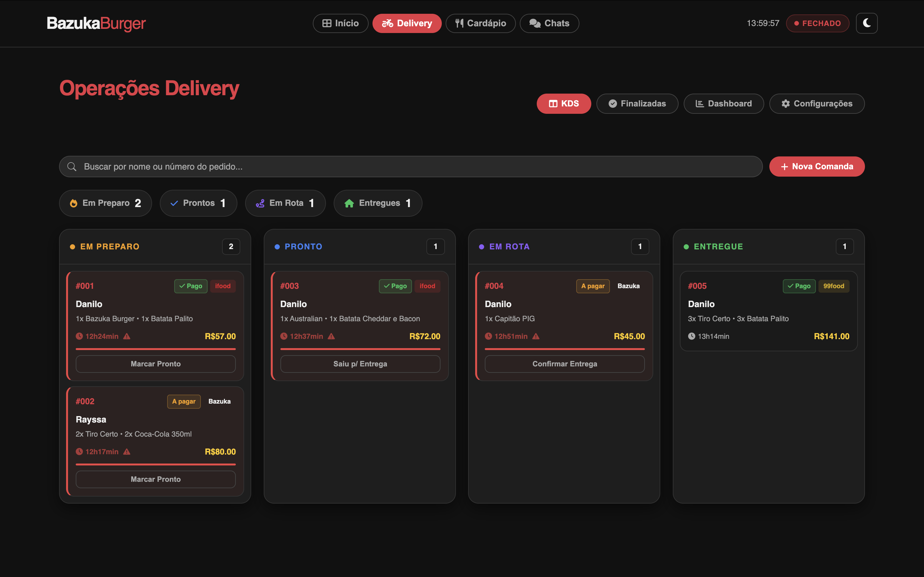
Task: Click the warning triangle on order #004
Action: coord(536,336)
